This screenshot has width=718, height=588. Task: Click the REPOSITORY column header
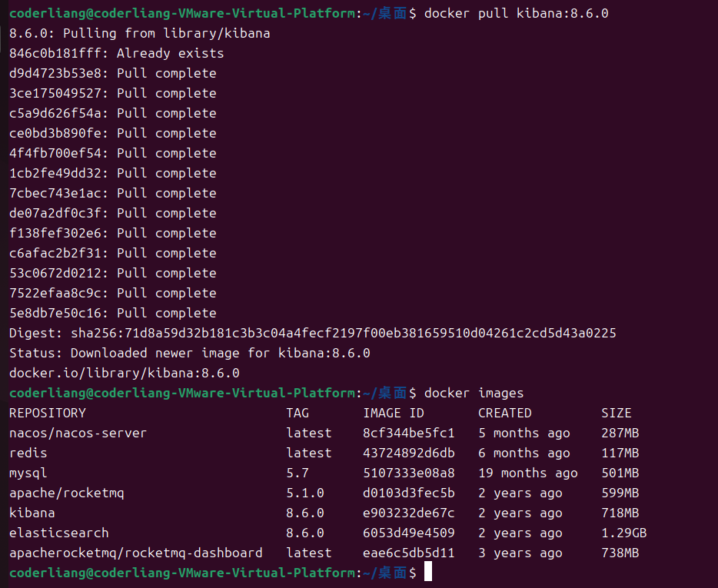48,413
